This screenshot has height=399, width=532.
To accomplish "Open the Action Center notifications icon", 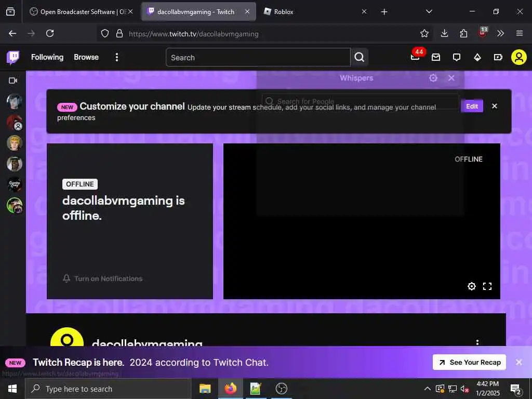I will point(516,390).
